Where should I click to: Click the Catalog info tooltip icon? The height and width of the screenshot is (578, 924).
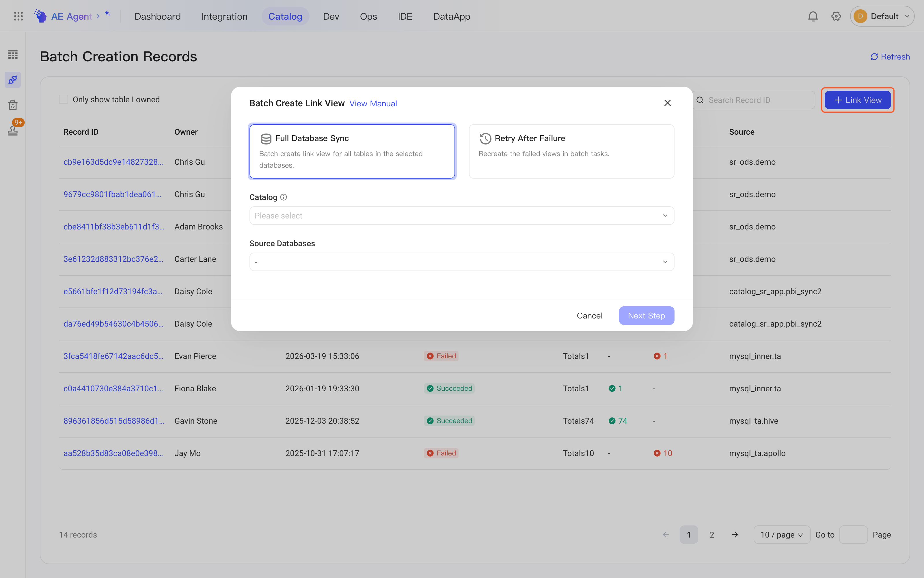[x=284, y=197]
